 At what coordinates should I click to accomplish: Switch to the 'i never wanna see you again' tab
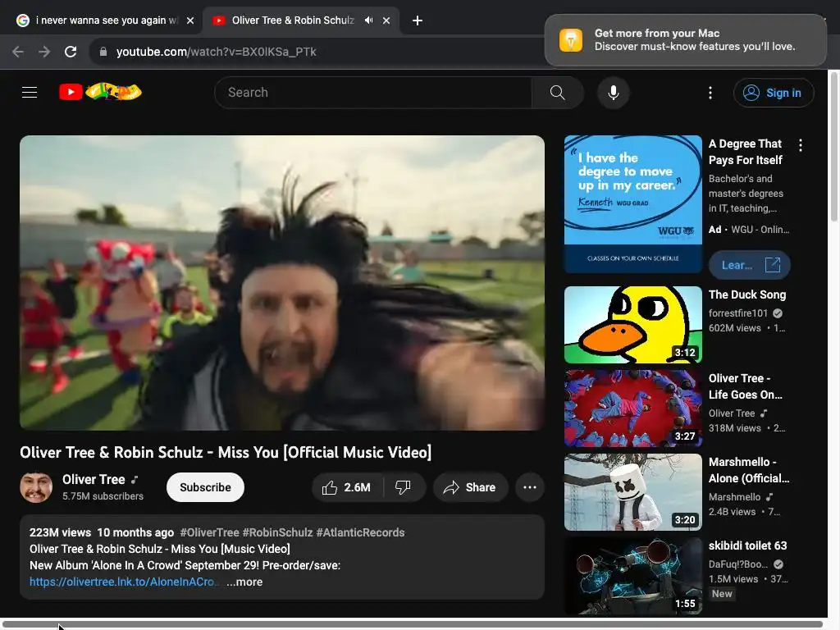coord(105,21)
